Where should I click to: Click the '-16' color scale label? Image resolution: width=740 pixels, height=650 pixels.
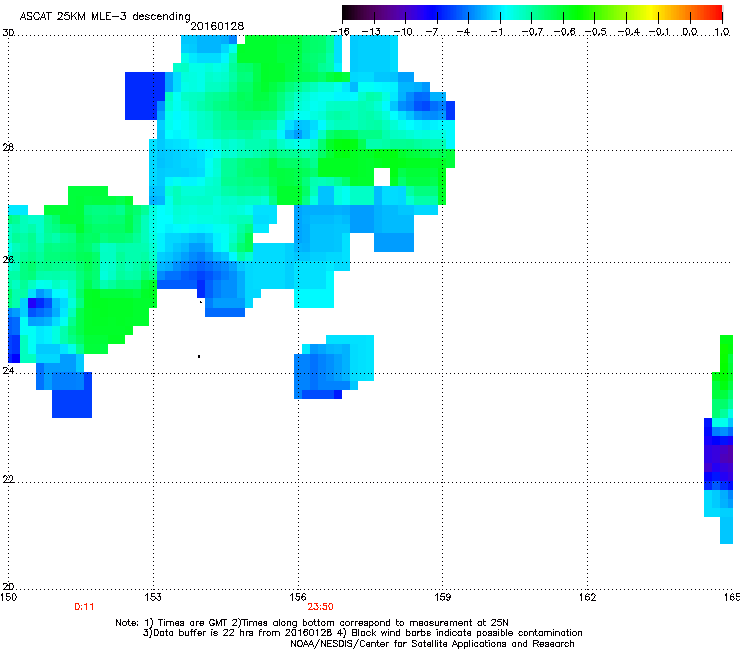coord(340,32)
